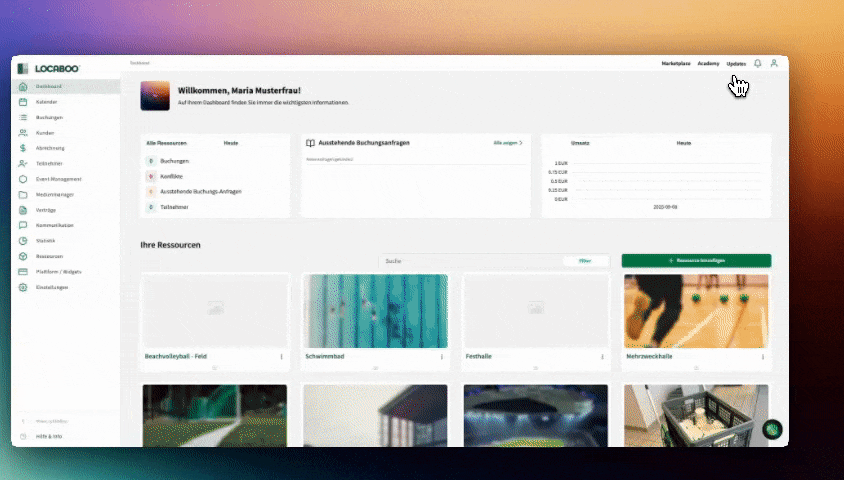Open the Kunden people icon
This screenshot has width=844, height=480.
pyautogui.click(x=23, y=132)
